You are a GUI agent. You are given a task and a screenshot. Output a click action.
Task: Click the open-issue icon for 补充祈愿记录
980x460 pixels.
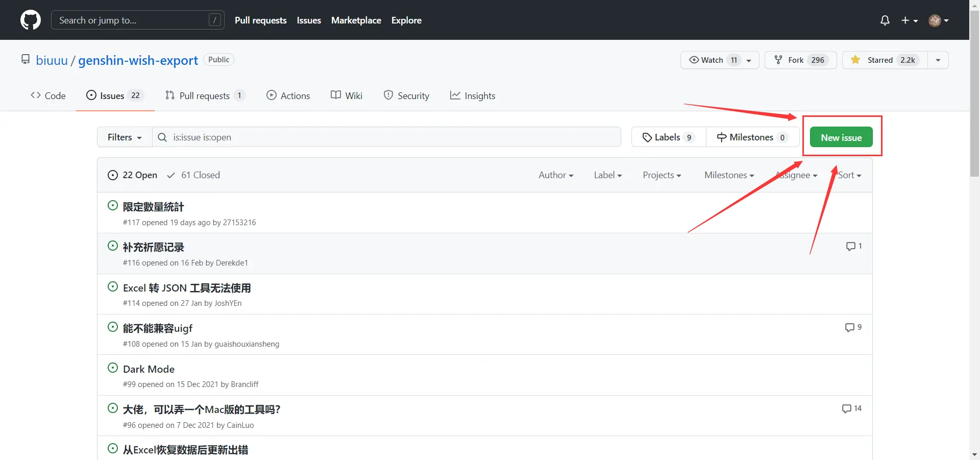(x=113, y=246)
